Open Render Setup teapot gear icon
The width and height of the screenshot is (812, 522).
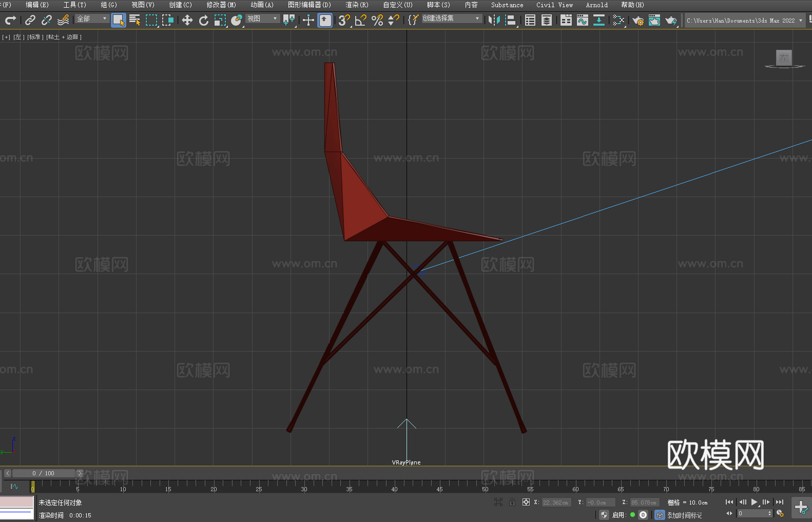(x=638, y=20)
